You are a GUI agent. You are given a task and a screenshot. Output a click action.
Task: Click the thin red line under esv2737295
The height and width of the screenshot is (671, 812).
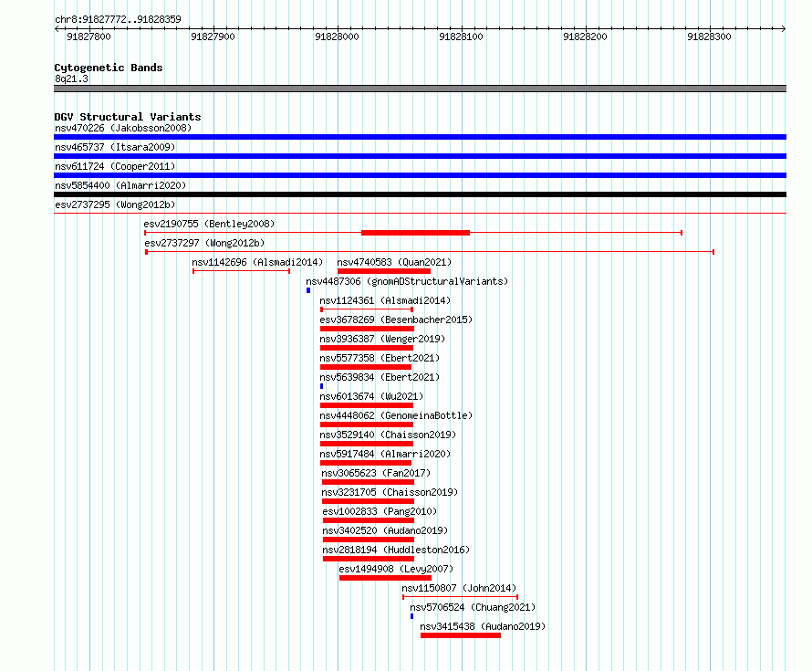tap(420, 213)
